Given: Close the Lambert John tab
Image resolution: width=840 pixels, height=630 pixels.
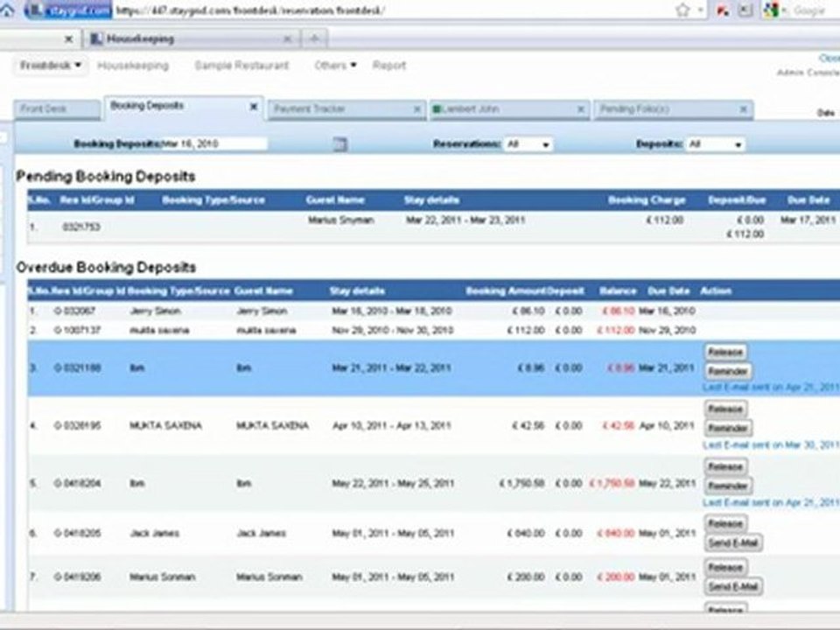Looking at the screenshot, I should point(581,109).
